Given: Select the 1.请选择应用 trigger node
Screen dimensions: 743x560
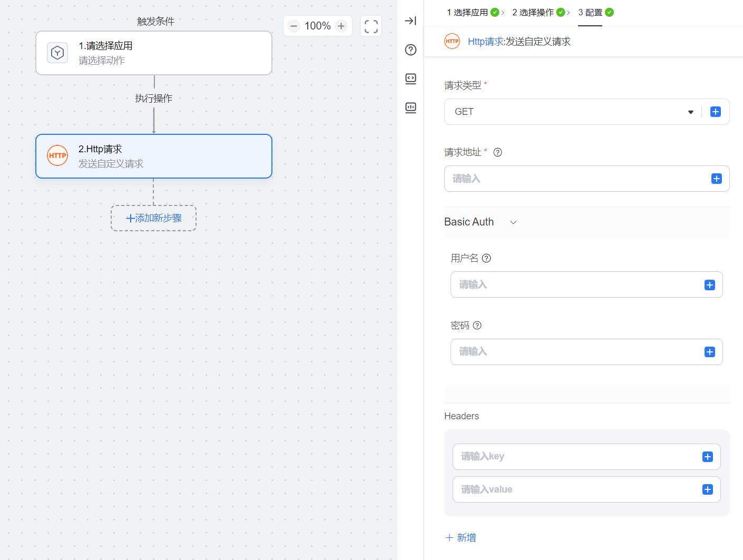Looking at the screenshot, I should click(154, 53).
